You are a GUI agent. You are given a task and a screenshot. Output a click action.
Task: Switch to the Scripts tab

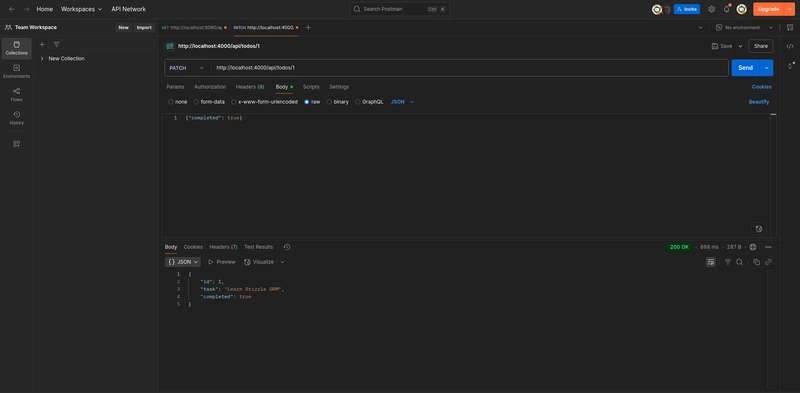pos(311,87)
